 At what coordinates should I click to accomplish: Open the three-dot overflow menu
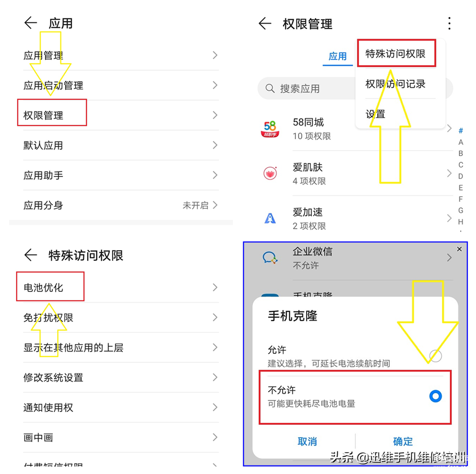pos(449,24)
